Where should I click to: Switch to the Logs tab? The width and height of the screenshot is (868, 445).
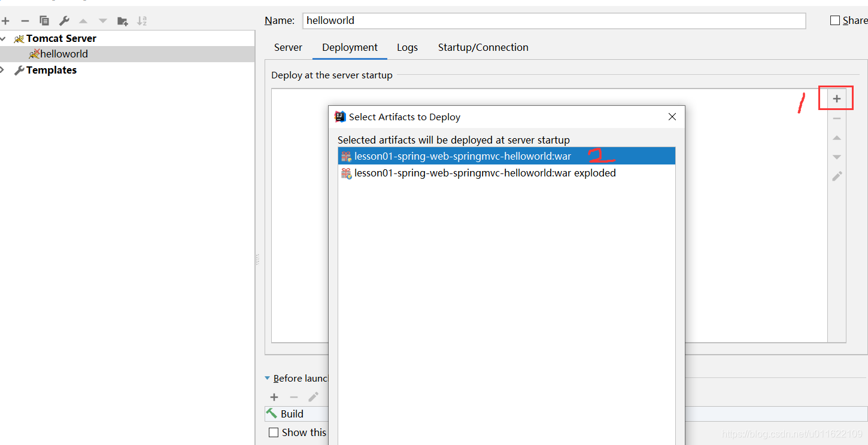click(x=407, y=47)
